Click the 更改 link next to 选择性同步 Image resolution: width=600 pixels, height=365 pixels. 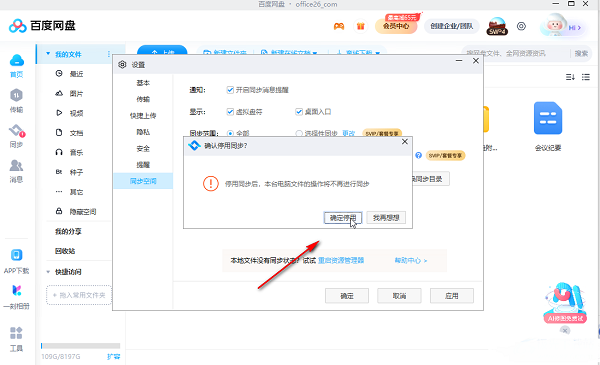(x=348, y=134)
